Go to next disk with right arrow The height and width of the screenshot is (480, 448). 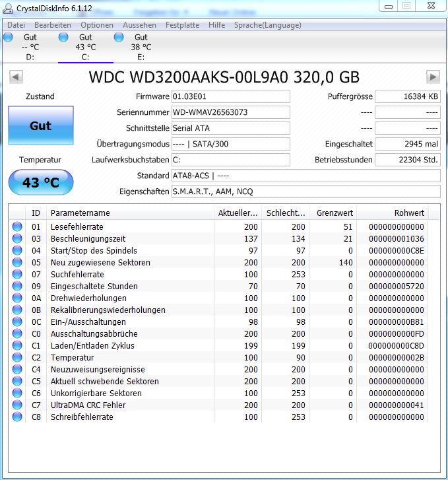(433, 77)
